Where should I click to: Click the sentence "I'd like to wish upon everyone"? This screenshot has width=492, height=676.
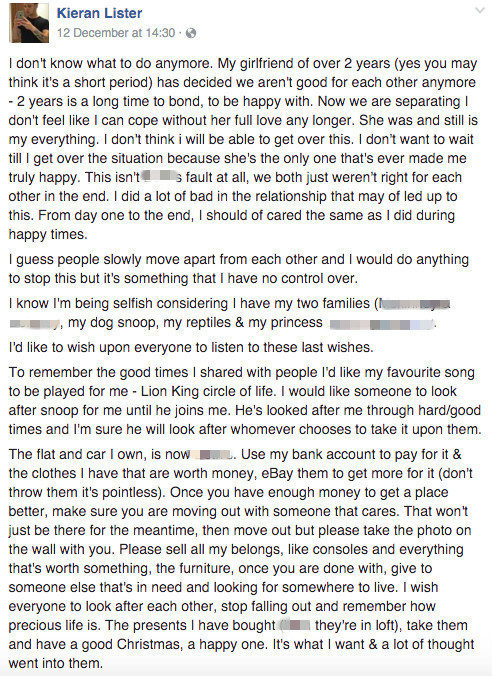point(191,347)
